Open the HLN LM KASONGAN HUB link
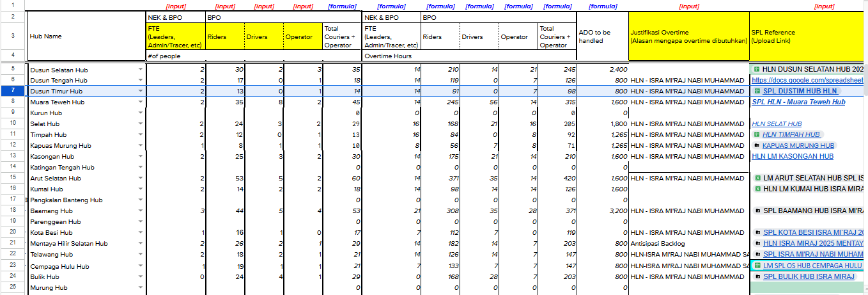 point(793,156)
